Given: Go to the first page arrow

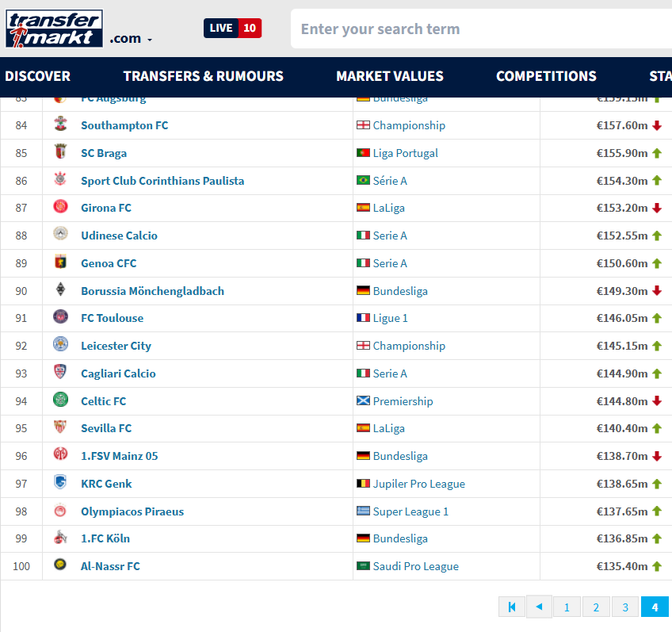Looking at the screenshot, I should coord(511,607).
